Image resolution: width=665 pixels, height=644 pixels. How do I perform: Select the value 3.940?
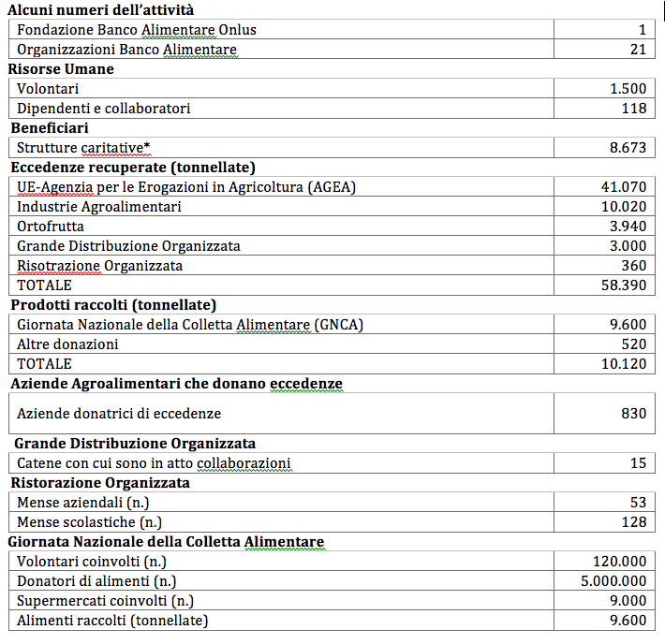(628, 227)
